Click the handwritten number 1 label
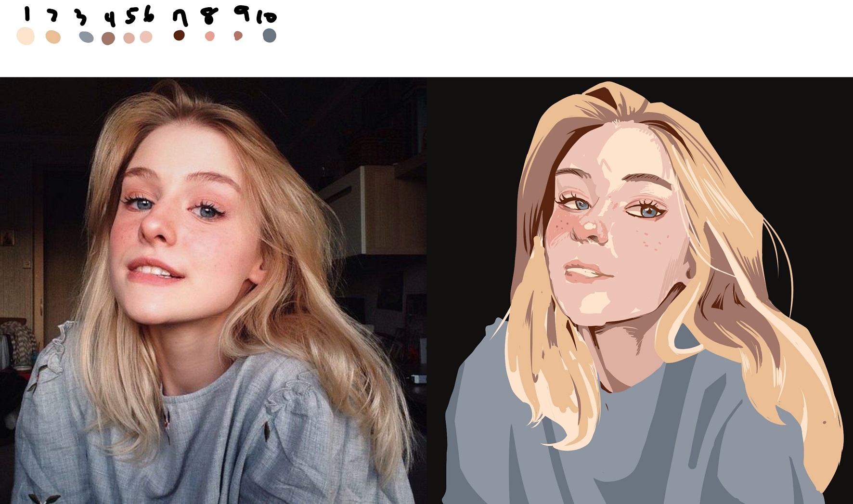Image resolution: width=853 pixels, height=504 pixels. [27, 14]
